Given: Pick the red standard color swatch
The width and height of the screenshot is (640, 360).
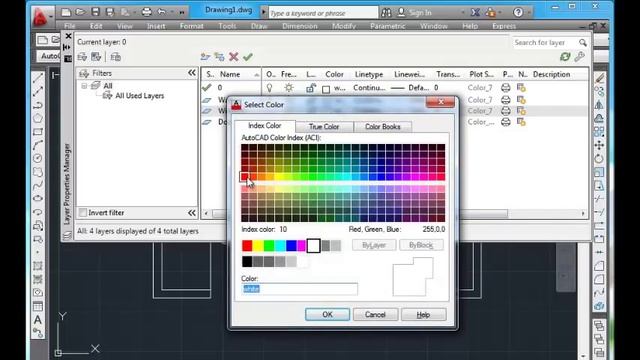Looking at the screenshot, I should point(247,245).
